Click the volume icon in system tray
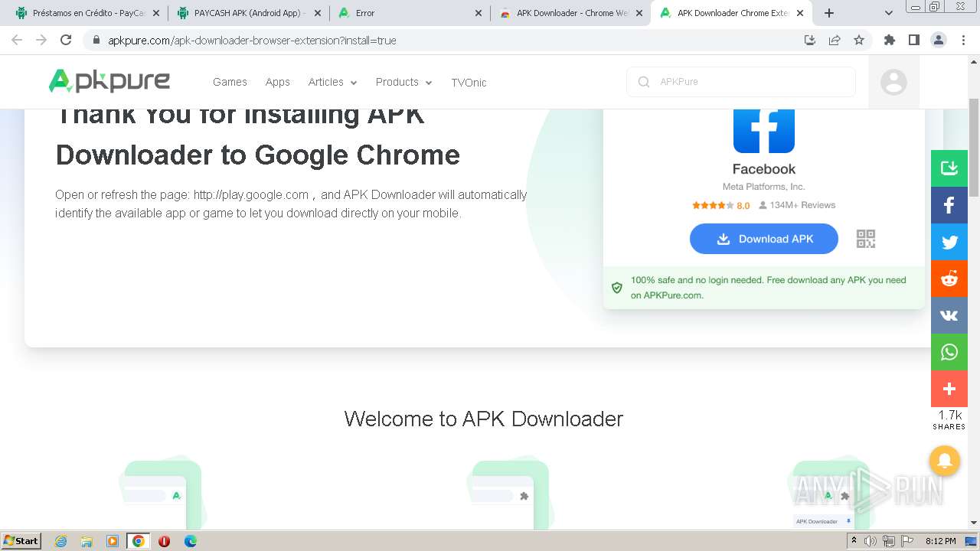The height and width of the screenshot is (551, 980). [x=871, y=541]
